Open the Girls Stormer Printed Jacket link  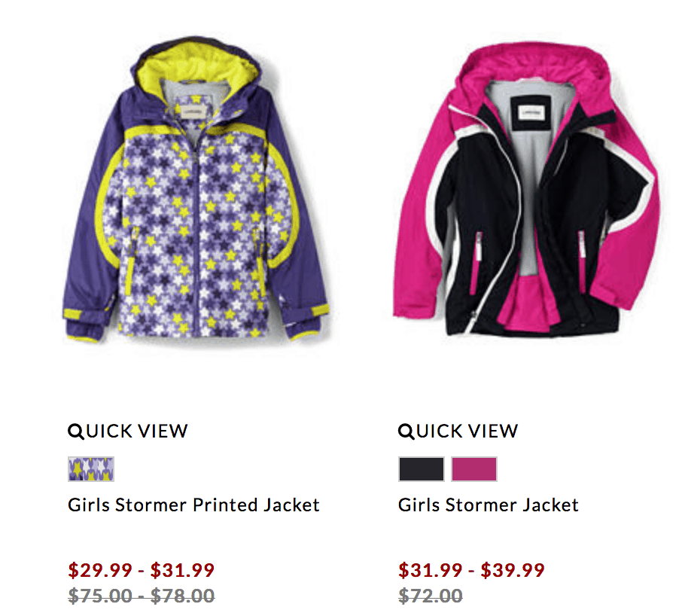[194, 505]
